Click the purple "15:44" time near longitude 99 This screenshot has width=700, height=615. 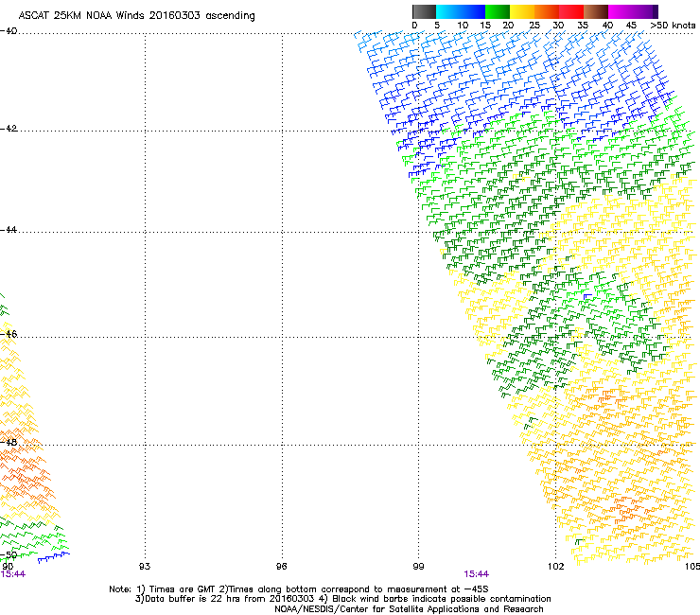477,574
